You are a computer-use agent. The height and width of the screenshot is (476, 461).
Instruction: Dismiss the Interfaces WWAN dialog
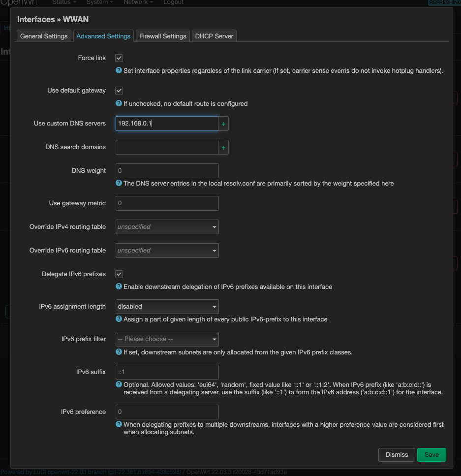pyautogui.click(x=397, y=454)
